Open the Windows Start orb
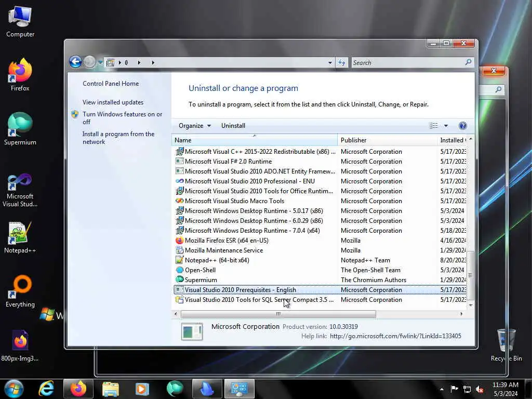This screenshot has width=532, height=399. click(14, 389)
